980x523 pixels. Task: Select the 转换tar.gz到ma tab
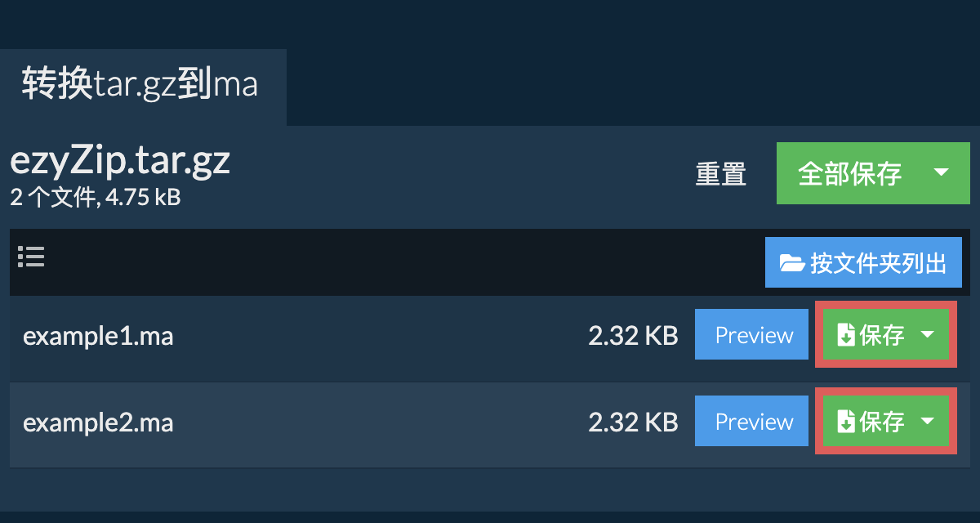[140, 85]
